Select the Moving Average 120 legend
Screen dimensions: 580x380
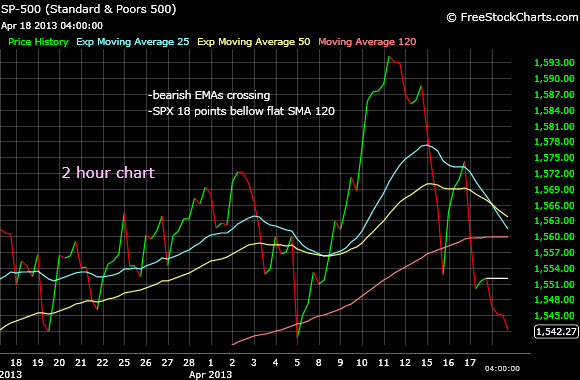(367, 42)
